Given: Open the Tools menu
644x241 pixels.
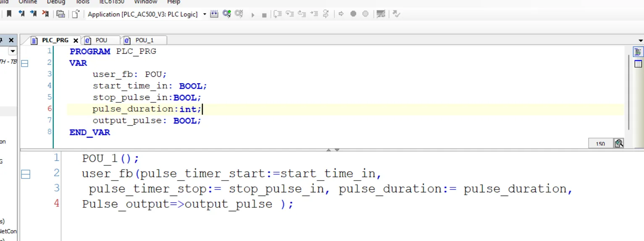Looking at the screenshot, I should tap(82, 2).
